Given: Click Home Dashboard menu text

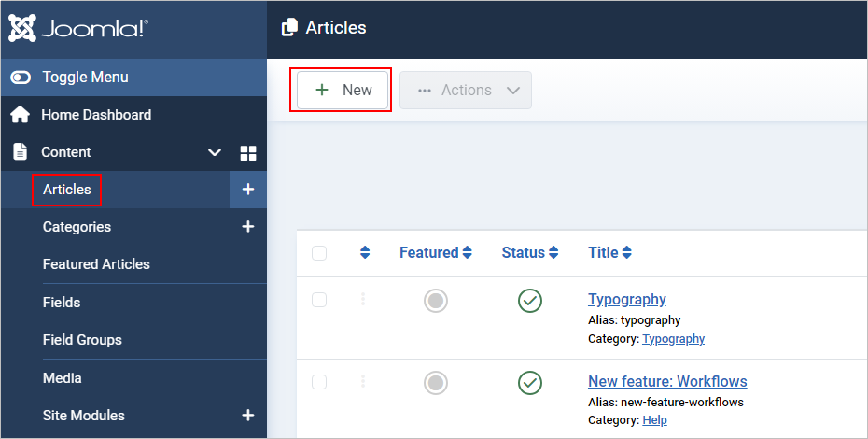Looking at the screenshot, I should [96, 115].
